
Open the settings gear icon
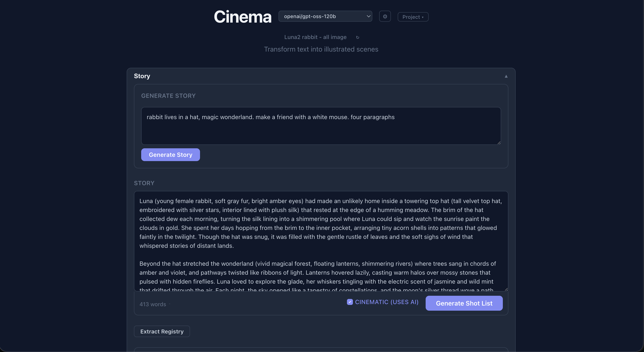(385, 16)
